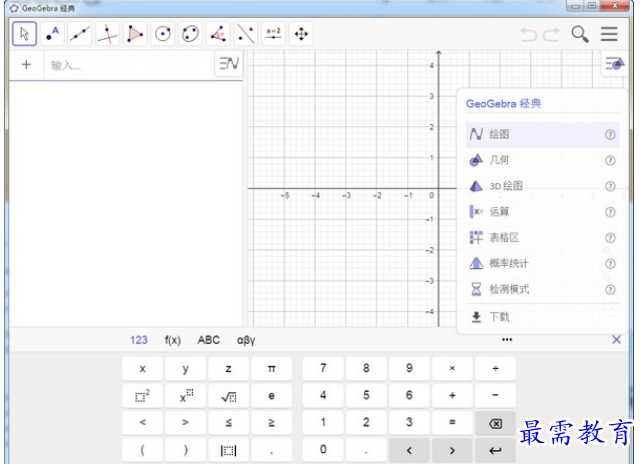This screenshot has height=464, width=641.
Task: Click the plus add-item button
Action: [26, 65]
